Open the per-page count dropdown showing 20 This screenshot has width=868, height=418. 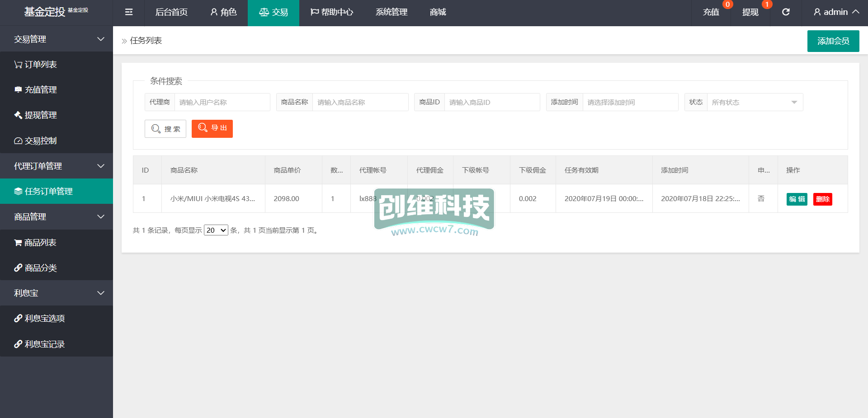coord(216,230)
